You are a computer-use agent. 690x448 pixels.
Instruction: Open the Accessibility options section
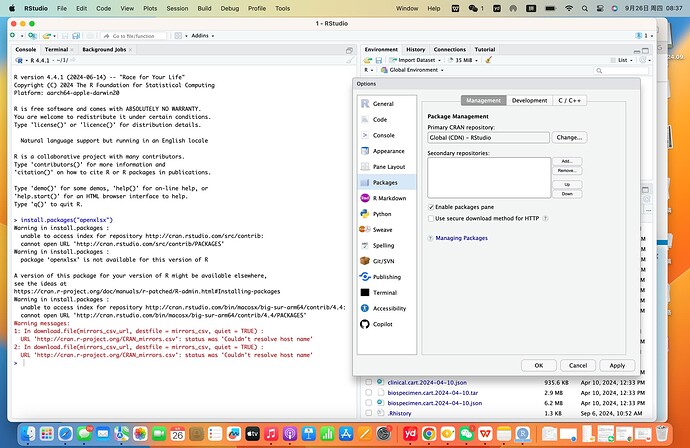point(389,308)
